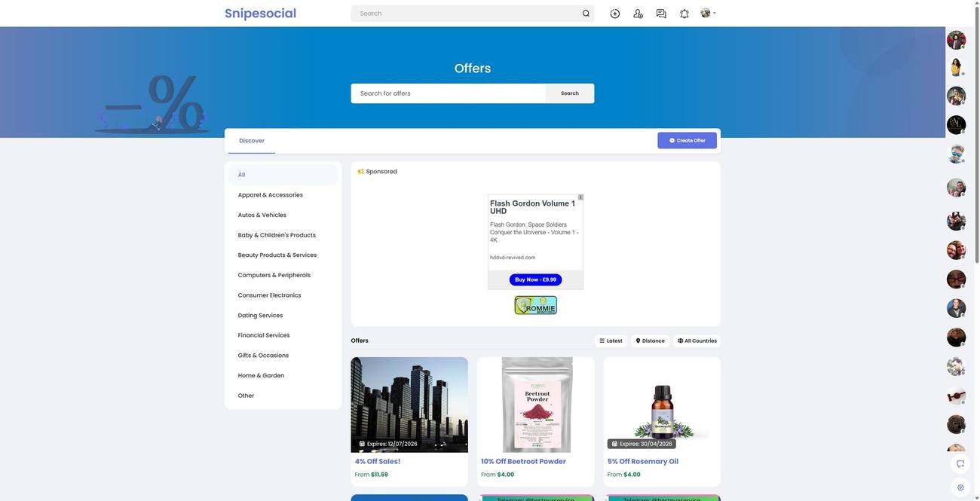
Task: Open the friend requests icon in the header
Action: point(638,14)
